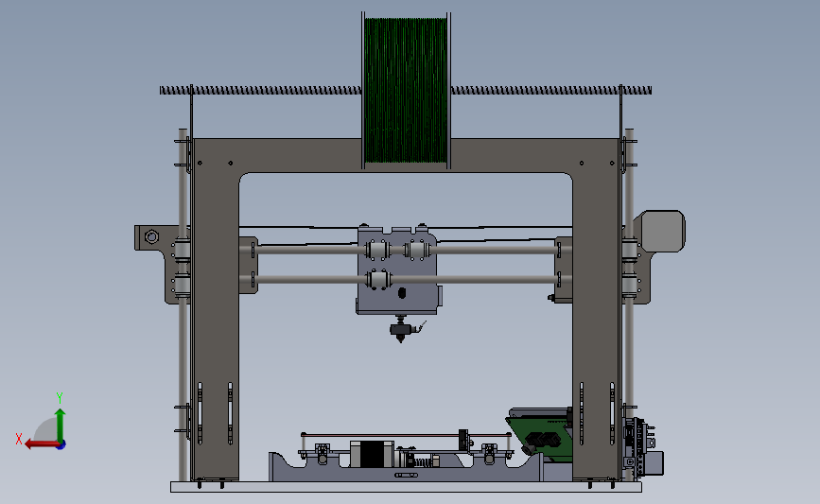Select the flat base plate at the bottom
Image resolution: width=820 pixels, height=504 pixels.
406,487
